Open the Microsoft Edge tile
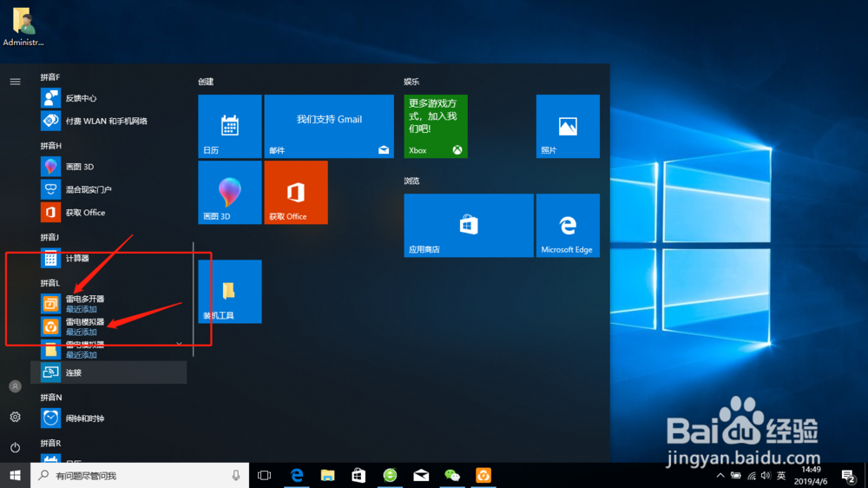This screenshot has height=488, width=868. click(568, 226)
